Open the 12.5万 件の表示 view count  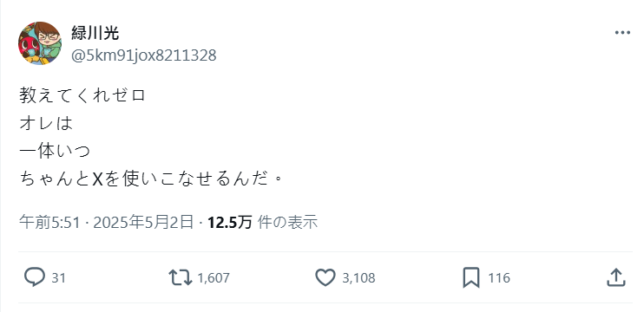(262, 222)
